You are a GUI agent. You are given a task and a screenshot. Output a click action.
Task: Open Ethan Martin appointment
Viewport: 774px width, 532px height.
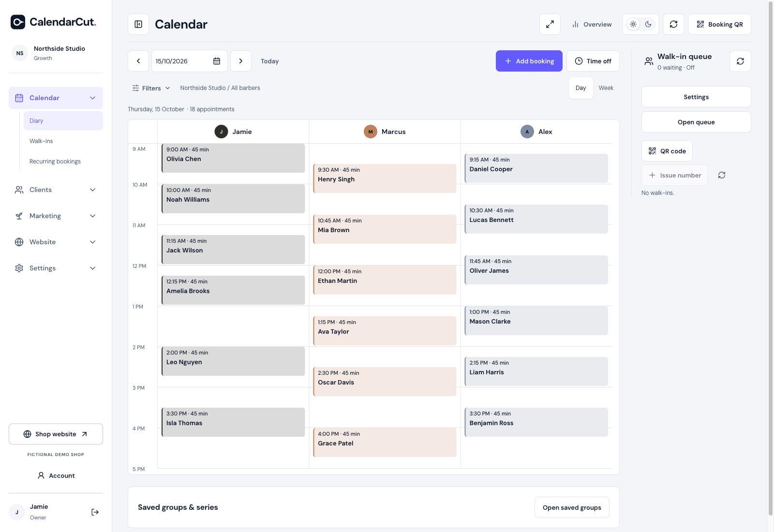385,280
